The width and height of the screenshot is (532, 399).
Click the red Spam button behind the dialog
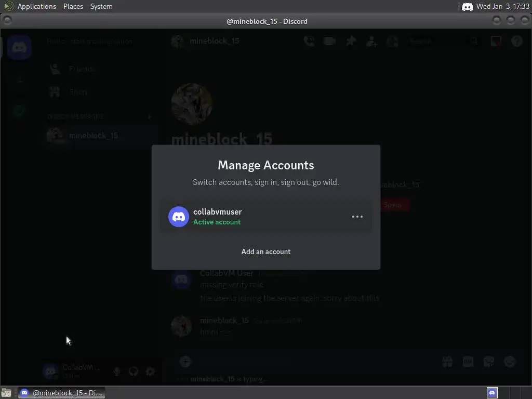tap(395, 205)
